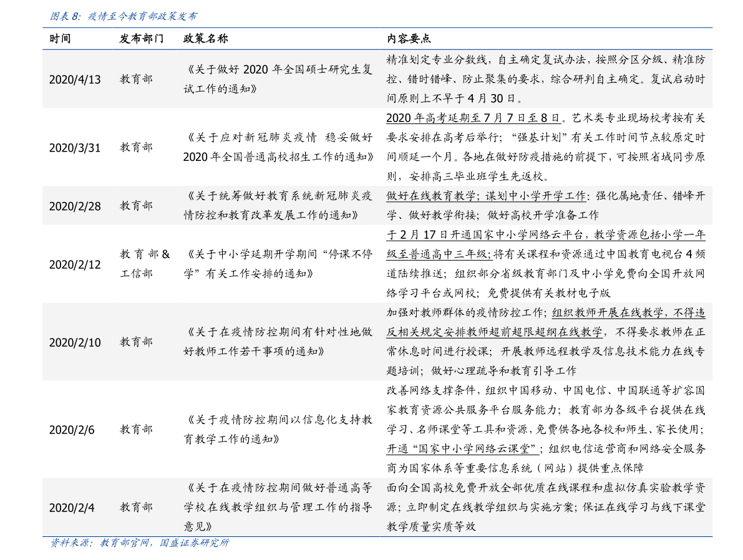Select the date cell 2020/4/13

click(75, 79)
